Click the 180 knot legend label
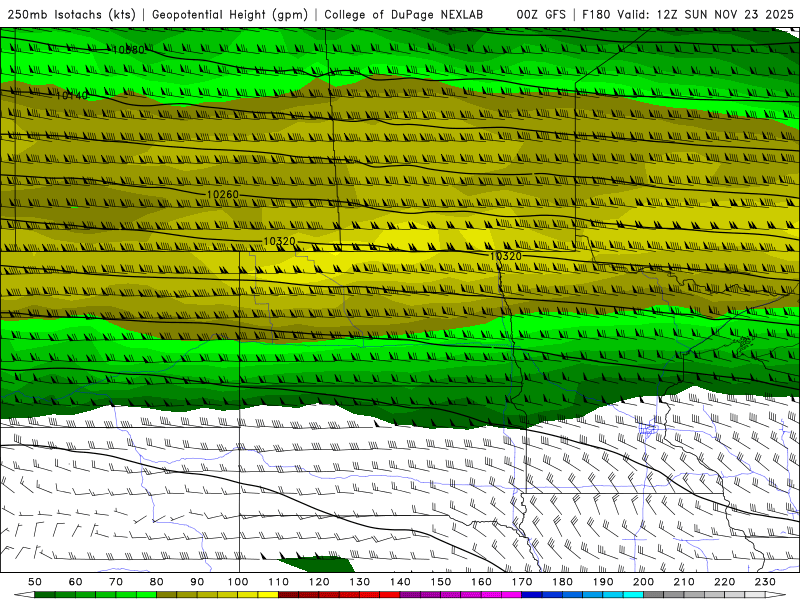800x600 pixels. (562, 582)
